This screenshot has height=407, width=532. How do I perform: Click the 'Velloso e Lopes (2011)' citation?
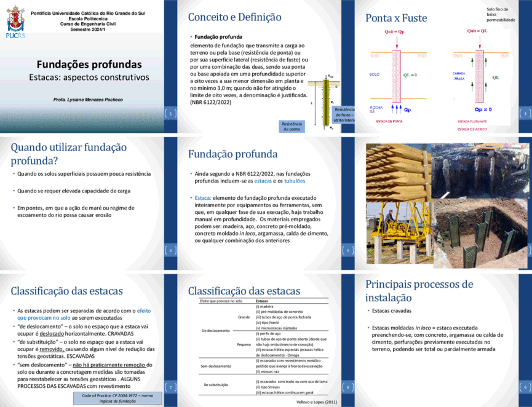click(317, 402)
